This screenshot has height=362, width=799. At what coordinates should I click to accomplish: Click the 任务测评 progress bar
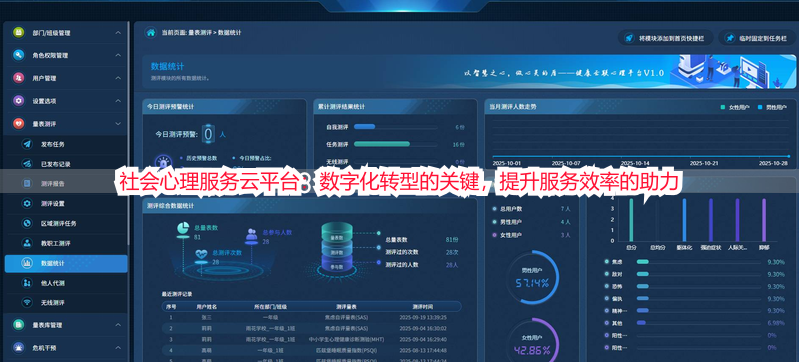point(395,144)
